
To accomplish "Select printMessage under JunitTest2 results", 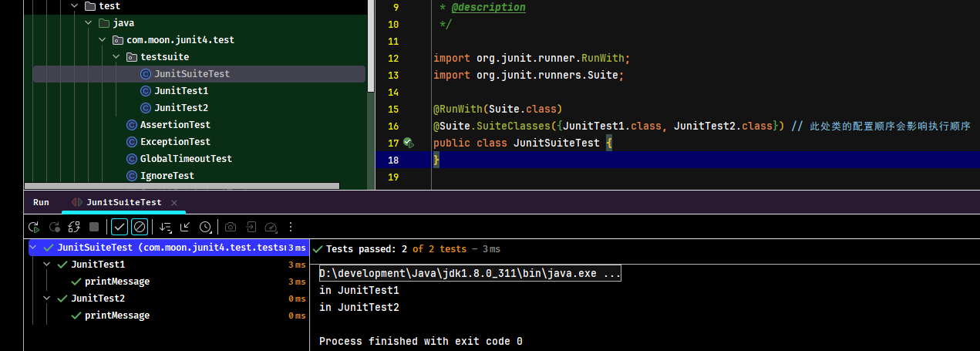I will pos(117,316).
